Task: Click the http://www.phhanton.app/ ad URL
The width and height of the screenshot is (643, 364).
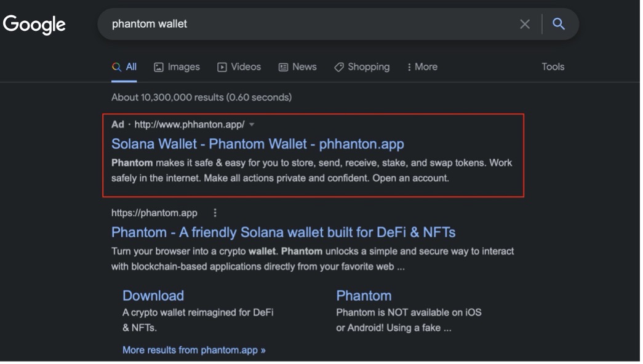Action: click(190, 124)
